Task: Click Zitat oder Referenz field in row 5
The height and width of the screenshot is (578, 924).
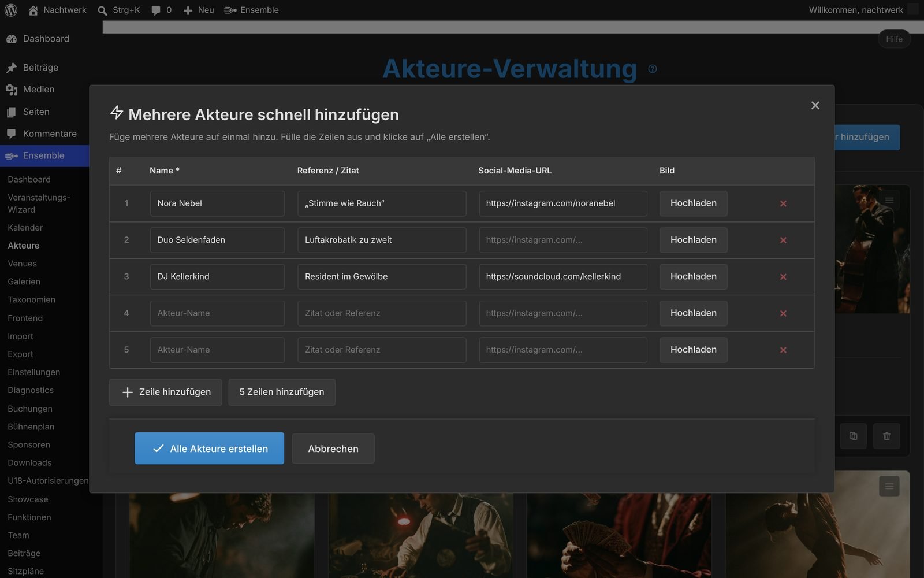Action: [x=382, y=350]
